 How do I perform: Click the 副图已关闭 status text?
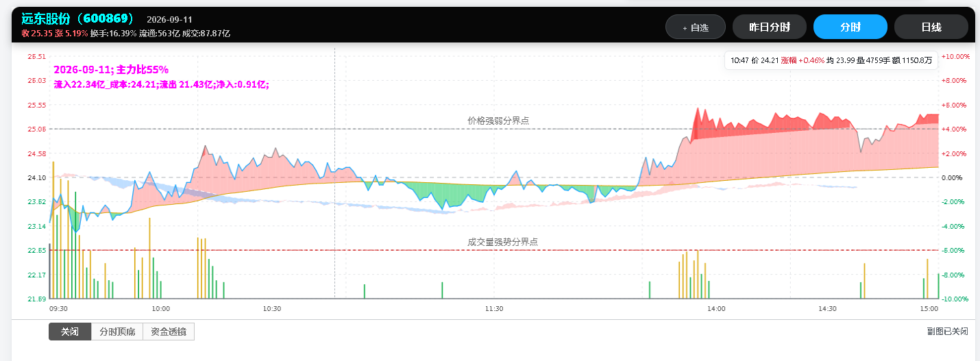click(947, 332)
